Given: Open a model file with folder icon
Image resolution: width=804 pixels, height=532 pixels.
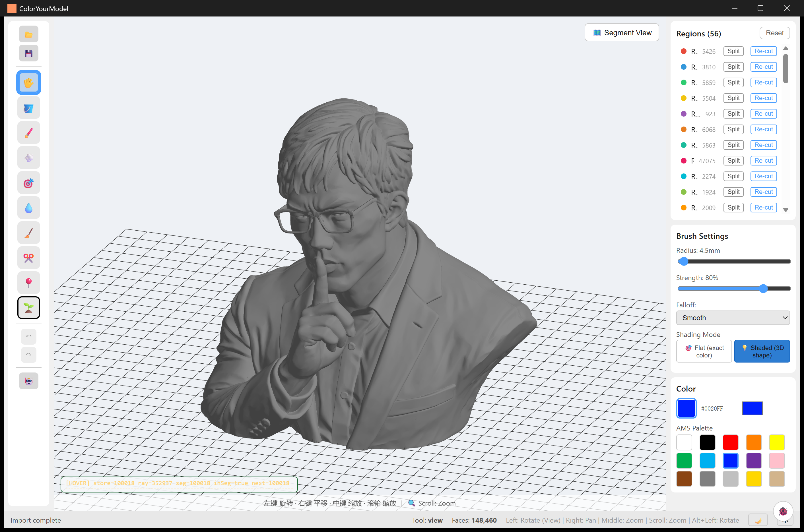Looking at the screenshot, I should 28,34.
